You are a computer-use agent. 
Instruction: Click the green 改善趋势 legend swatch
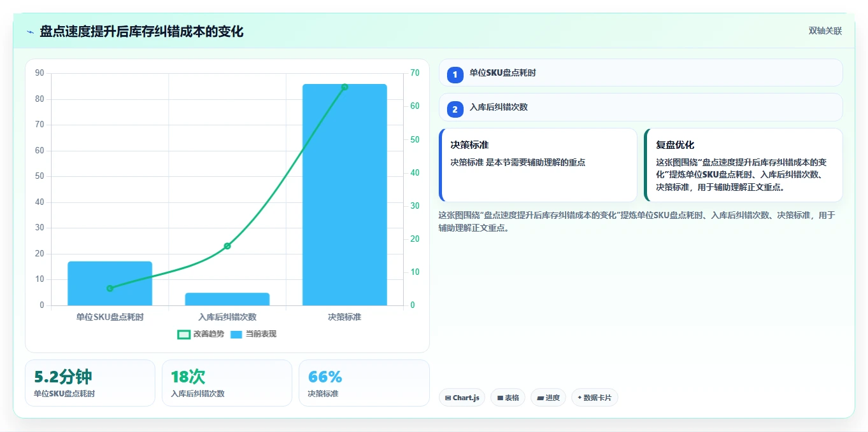coord(183,334)
